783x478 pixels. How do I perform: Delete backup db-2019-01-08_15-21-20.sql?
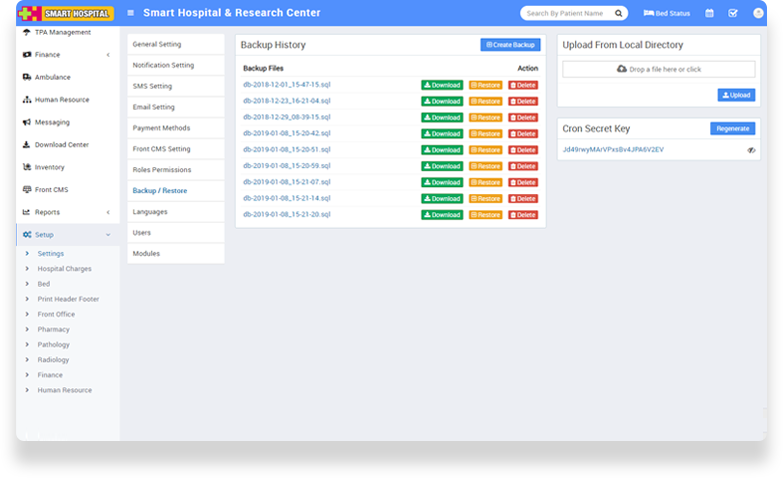pyautogui.click(x=523, y=215)
